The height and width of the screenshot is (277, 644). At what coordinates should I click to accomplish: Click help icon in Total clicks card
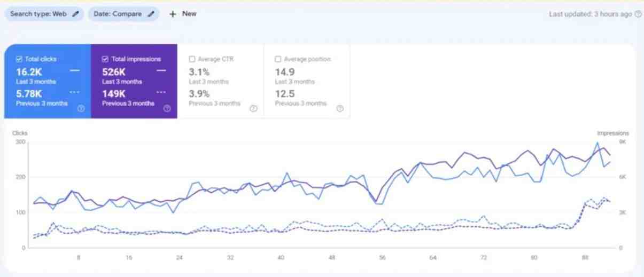click(81, 108)
